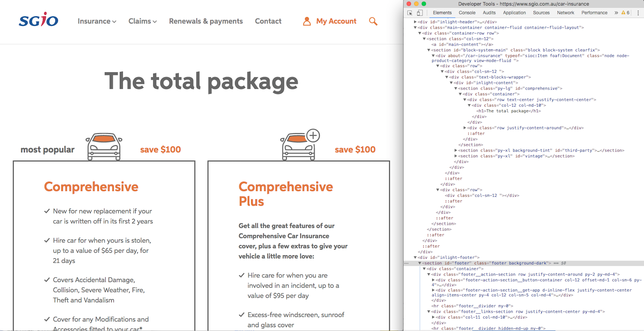Viewport: 644px width, 331px height.
Task: Click the 'Covers Accidental Damage' bullet text
Action: tap(99, 290)
